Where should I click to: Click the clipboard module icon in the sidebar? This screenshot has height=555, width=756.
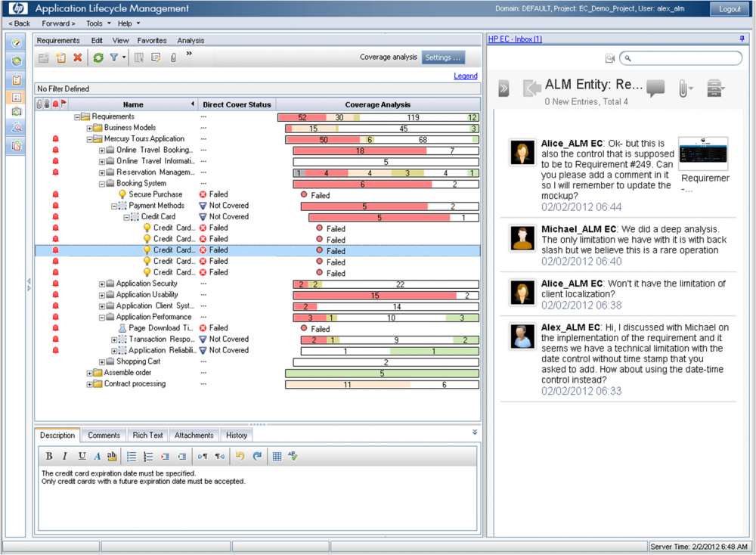[17, 80]
